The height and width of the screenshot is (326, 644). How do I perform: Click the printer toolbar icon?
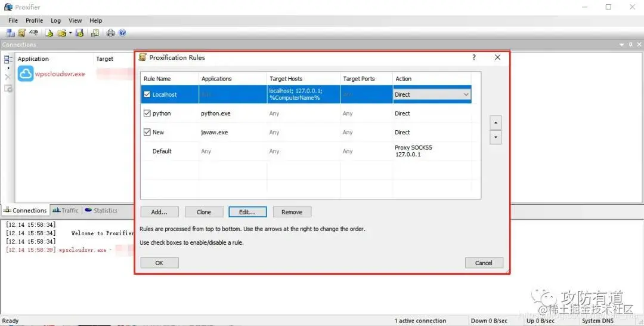(110, 33)
